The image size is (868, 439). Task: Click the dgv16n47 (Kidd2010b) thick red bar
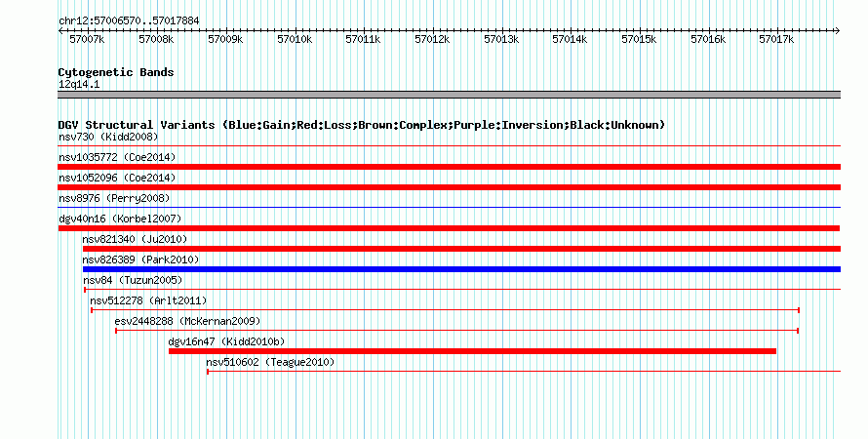472,351
